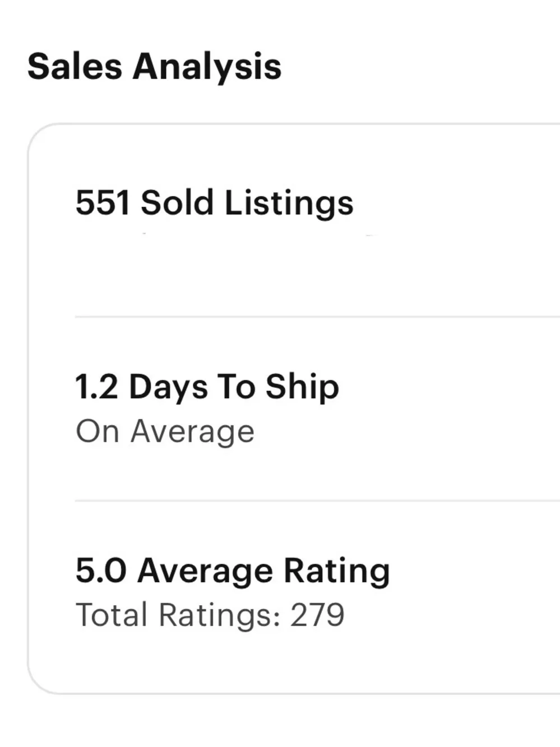
Task: Click the Total Ratings: 279 line
Action: click(210, 615)
